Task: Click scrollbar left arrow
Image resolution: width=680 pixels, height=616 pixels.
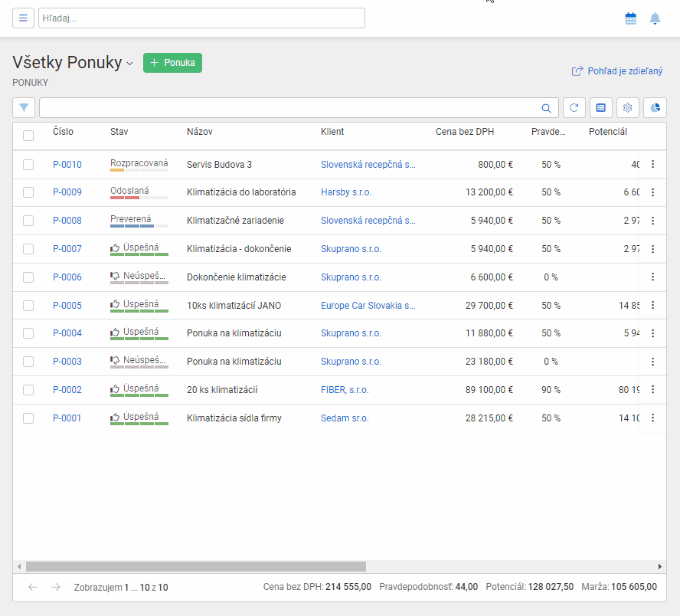Action: point(19,566)
